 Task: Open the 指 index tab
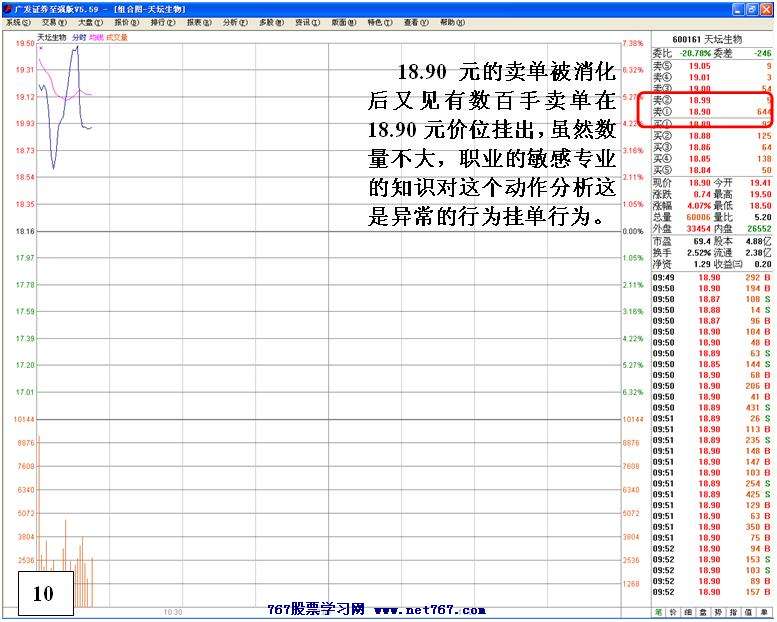coord(733,611)
